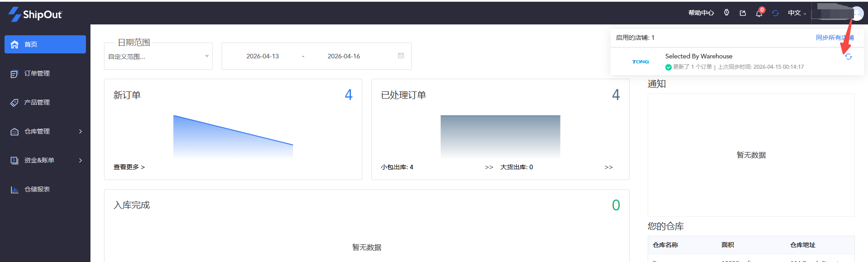This screenshot has height=262, width=868.
Task: Click the 同步所有店铺 link
Action: [x=835, y=38]
